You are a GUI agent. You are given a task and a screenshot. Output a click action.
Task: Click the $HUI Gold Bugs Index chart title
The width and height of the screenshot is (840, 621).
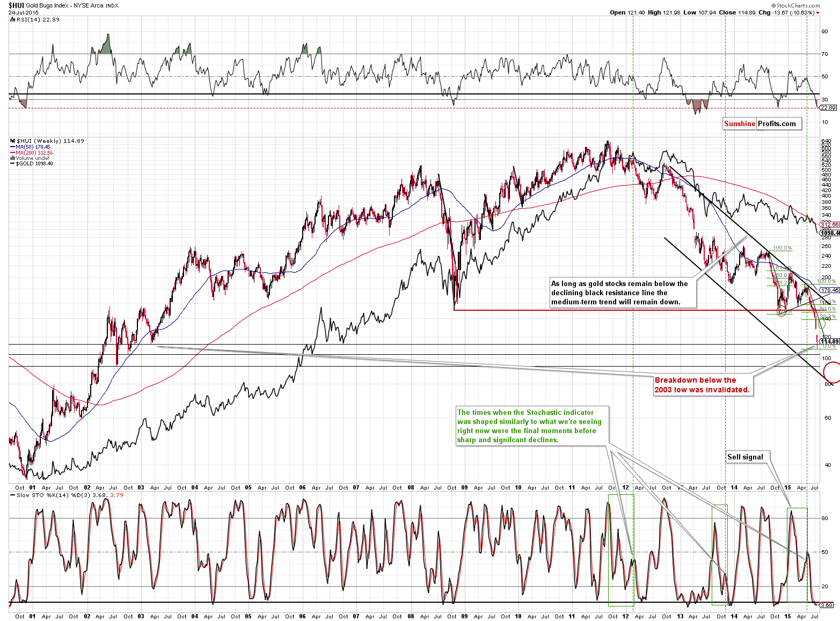pos(63,5)
